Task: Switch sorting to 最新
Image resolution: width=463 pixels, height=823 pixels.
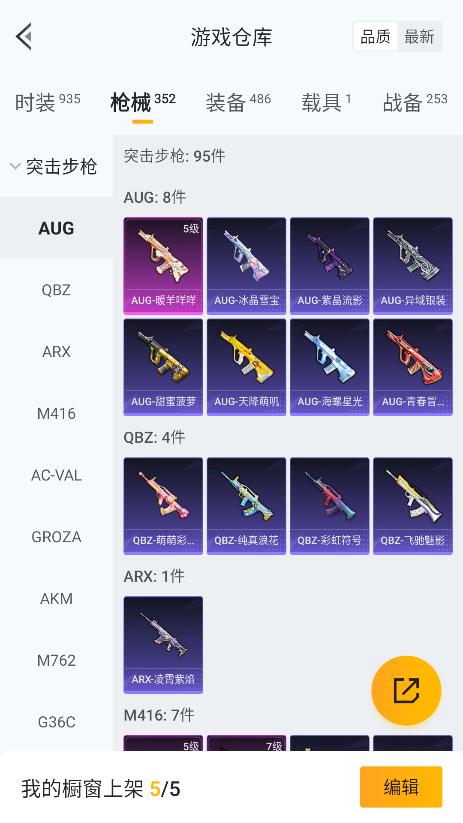Action: click(419, 37)
